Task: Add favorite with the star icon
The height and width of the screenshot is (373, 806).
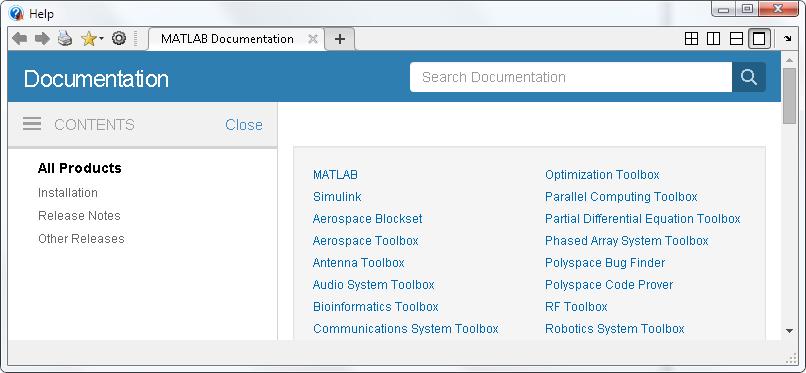Action: 88,39
